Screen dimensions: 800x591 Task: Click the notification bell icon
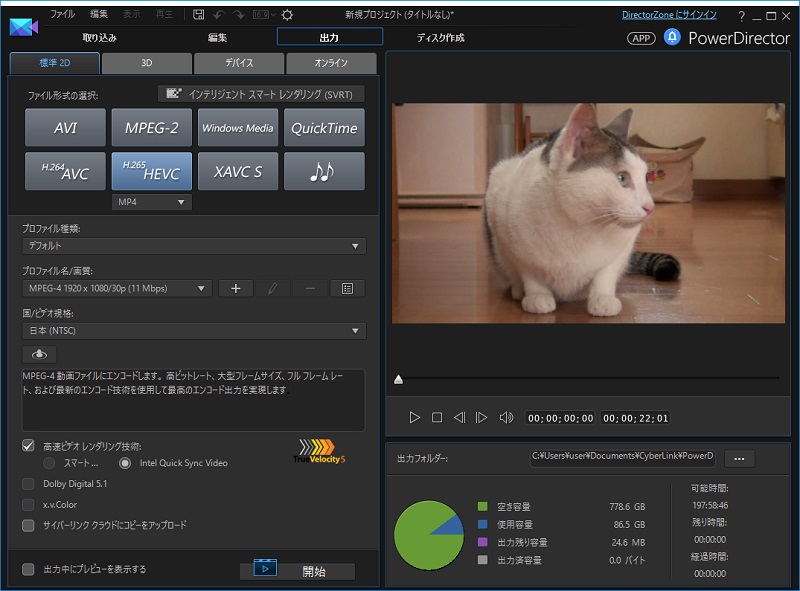[672, 37]
